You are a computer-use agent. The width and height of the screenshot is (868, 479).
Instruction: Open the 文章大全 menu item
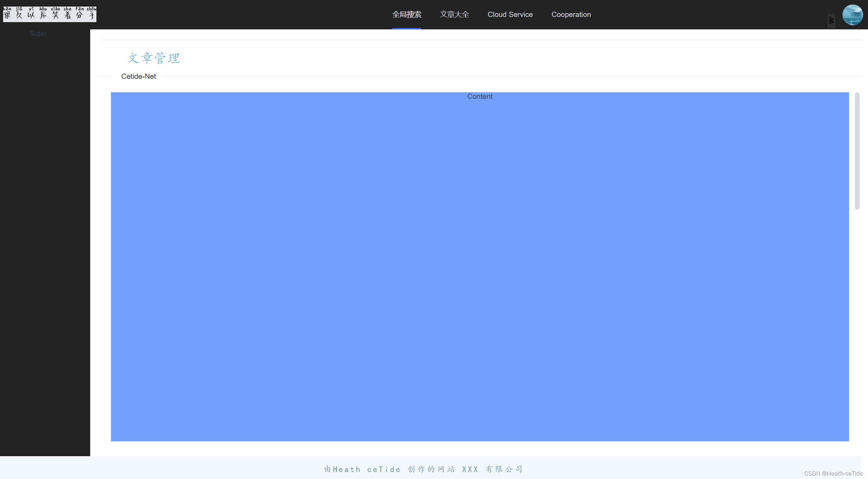coord(454,15)
